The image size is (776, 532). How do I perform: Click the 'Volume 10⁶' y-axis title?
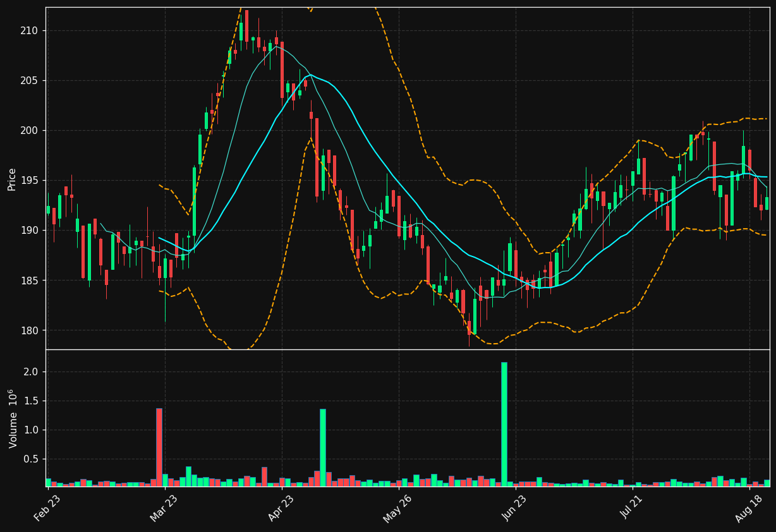coord(13,418)
